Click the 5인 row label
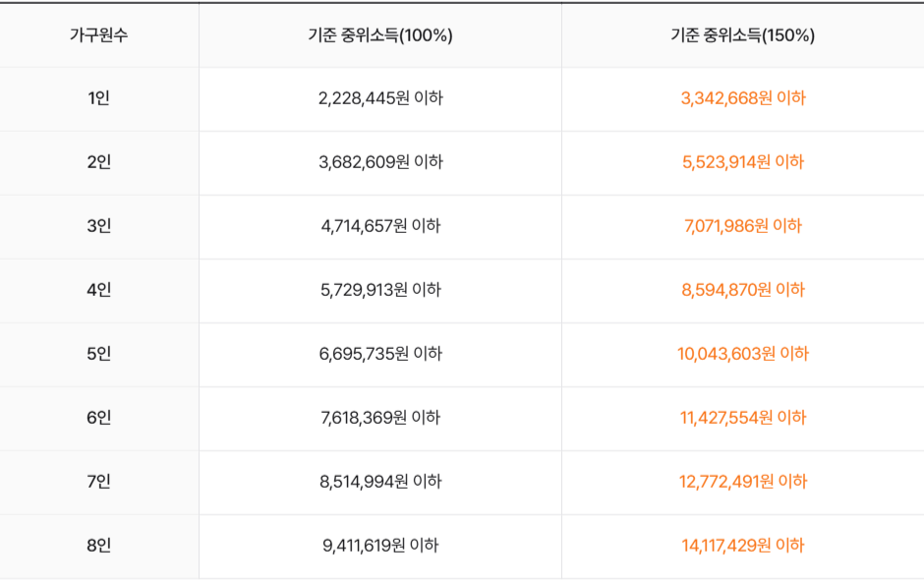Image resolution: width=924 pixels, height=583 pixels. pyautogui.click(x=99, y=354)
